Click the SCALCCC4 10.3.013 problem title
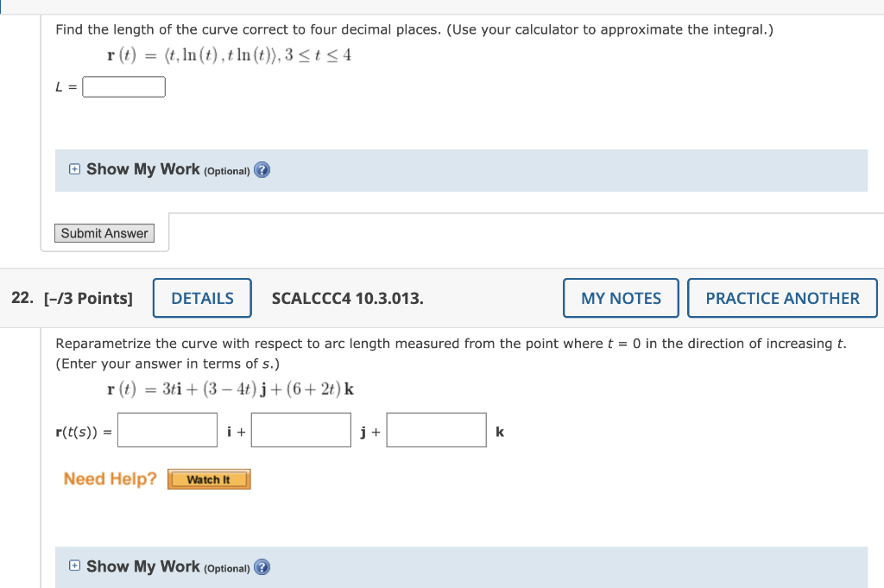 [346, 297]
